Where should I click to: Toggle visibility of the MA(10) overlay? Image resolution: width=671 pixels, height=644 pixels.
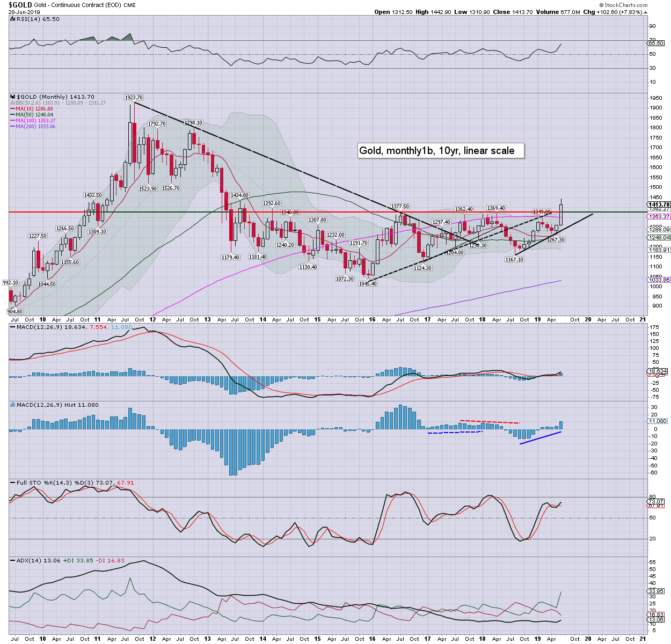coord(13,108)
